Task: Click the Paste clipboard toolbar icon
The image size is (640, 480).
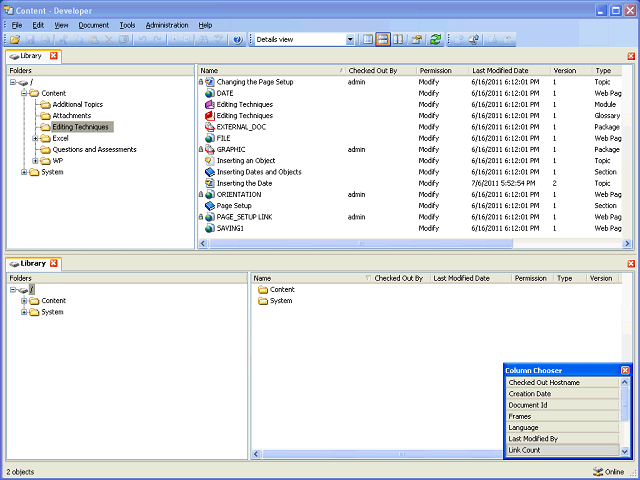Action: [x=93, y=40]
